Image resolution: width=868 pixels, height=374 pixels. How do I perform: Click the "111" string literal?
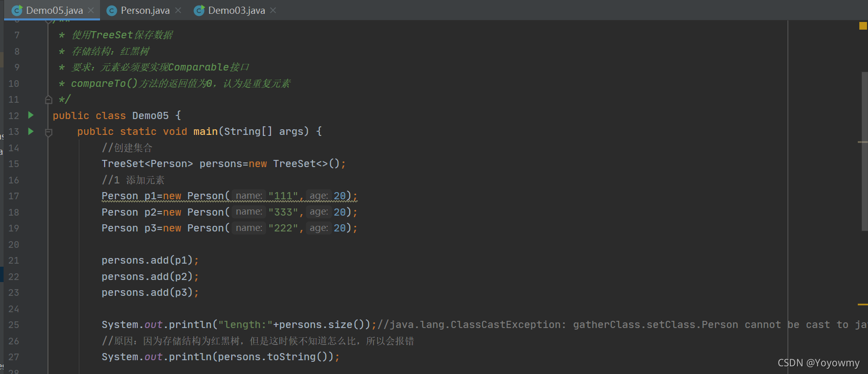tap(283, 196)
